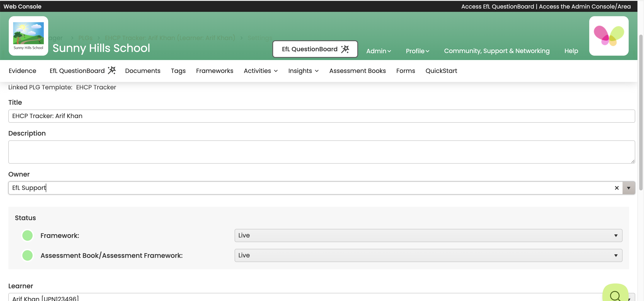Click the green Framework status indicator
644x301 pixels.
[x=28, y=235]
